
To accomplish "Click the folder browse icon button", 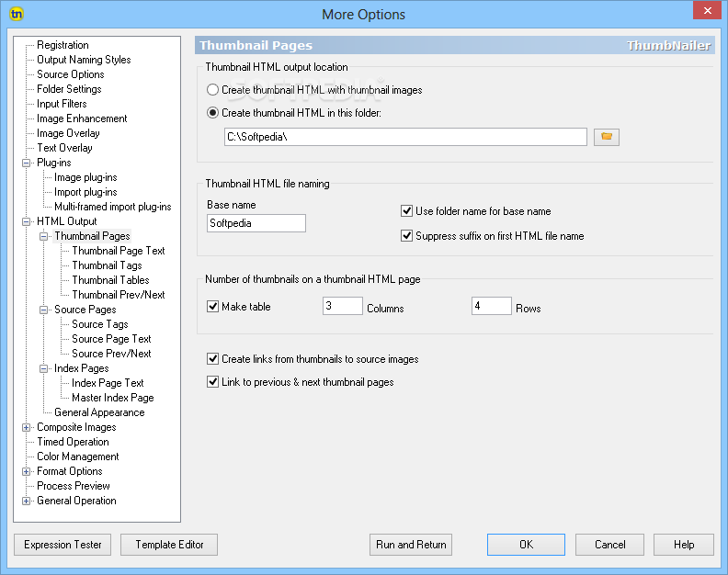I will pos(607,137).
